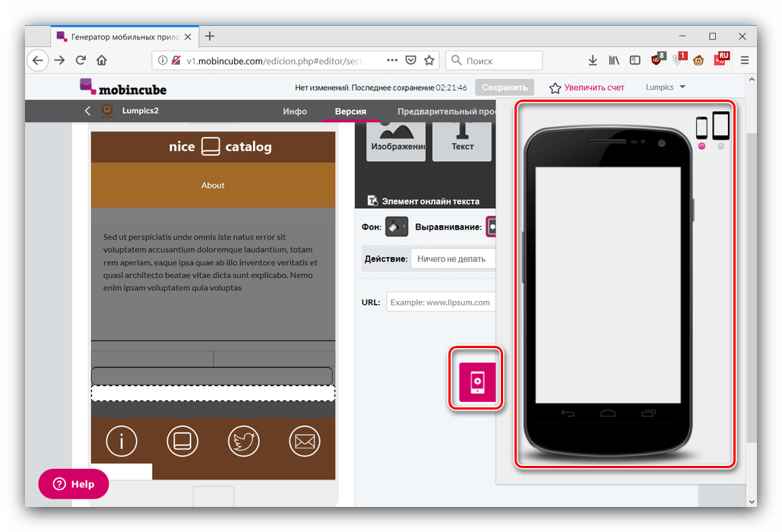Screen dimensions: 782x532
Task: Click the browser Forward arrow
Action: [59, 60]
